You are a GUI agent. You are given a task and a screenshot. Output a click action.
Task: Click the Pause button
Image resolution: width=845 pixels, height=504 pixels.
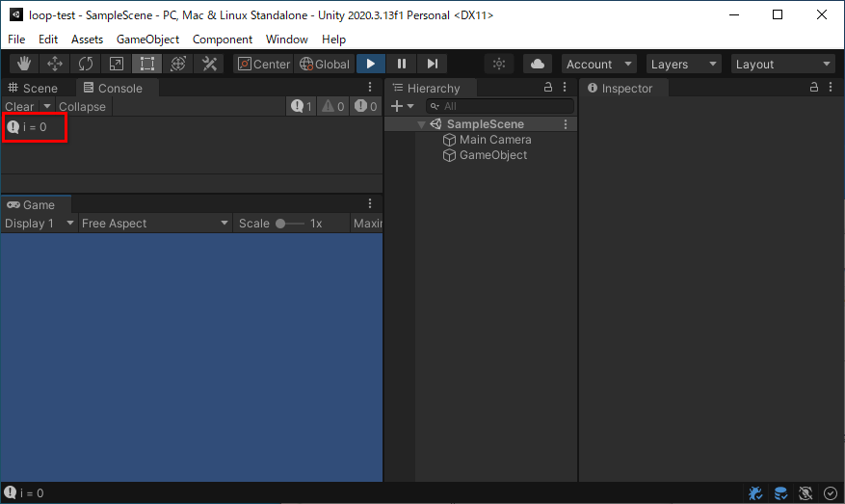[402, 64]
